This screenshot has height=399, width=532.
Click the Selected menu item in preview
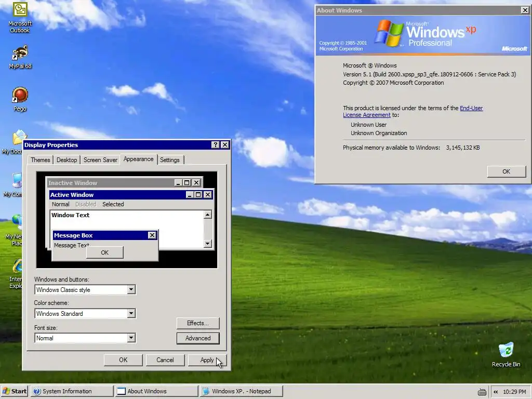click(113, 204)
